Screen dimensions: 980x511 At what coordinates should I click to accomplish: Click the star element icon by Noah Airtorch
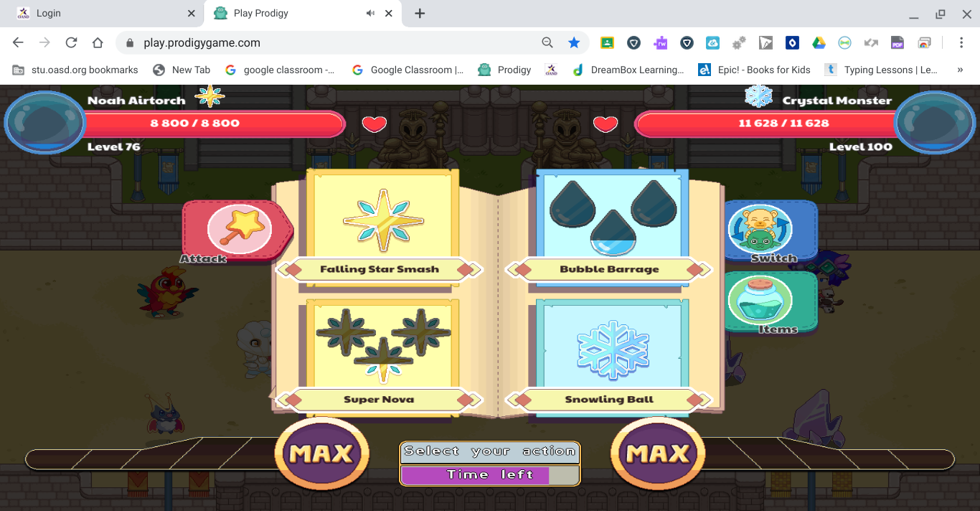[x=209, y=96]
